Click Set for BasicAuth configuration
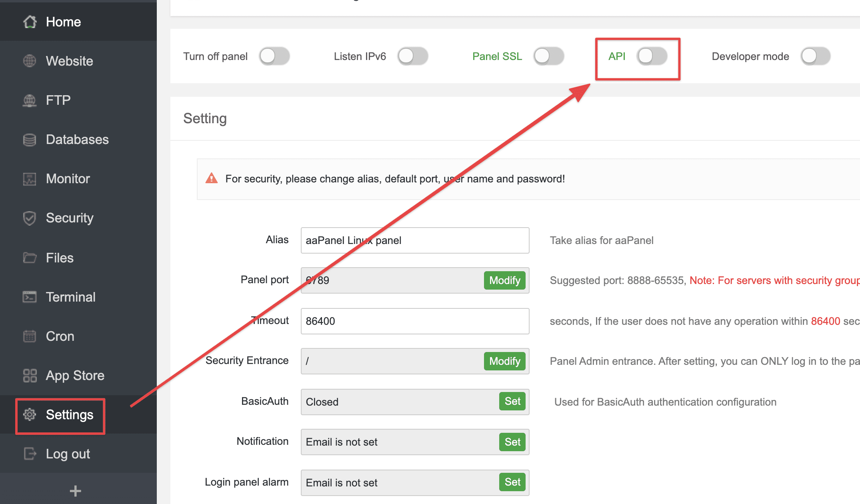 point(512,402)
